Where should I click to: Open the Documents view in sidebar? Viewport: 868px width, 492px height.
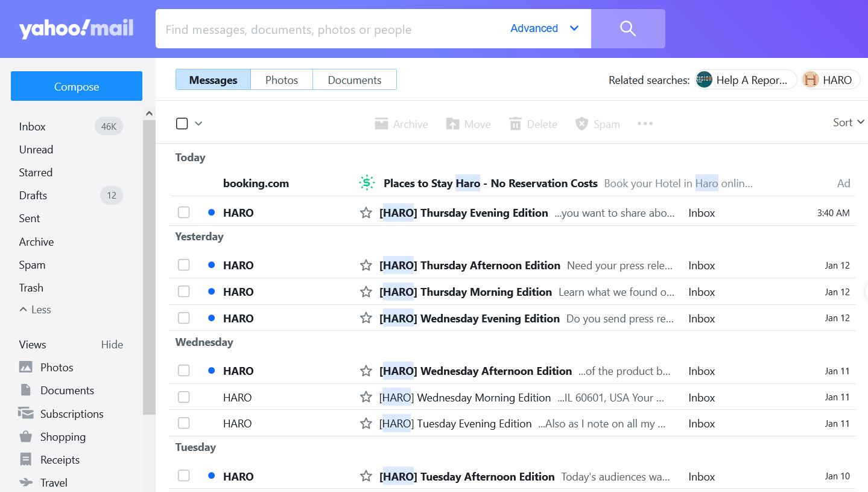[56, 390]
